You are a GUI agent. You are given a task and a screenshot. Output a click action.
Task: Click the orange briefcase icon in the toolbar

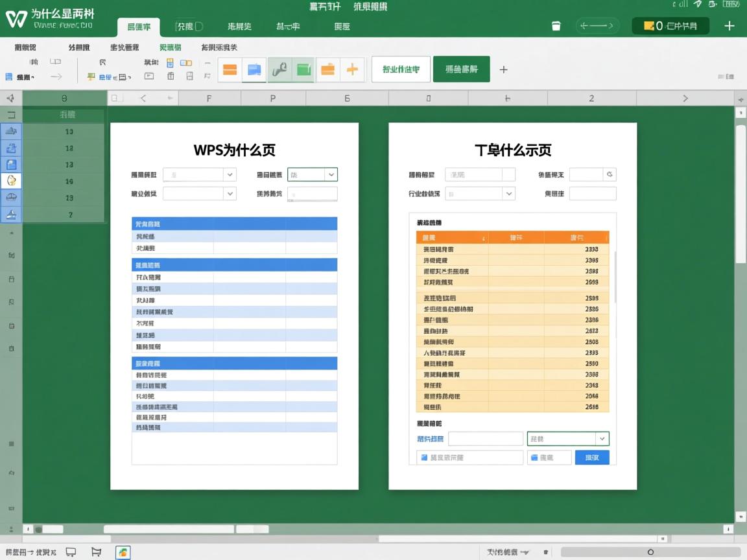[328, 69]
